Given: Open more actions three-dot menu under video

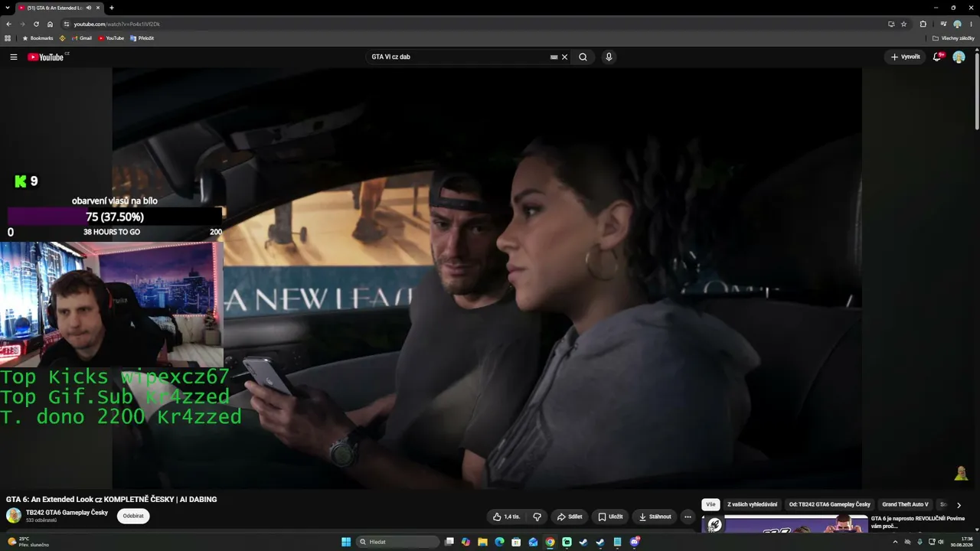Looking at the screenshot, I should pyautogui.click(x=688, y=517).
